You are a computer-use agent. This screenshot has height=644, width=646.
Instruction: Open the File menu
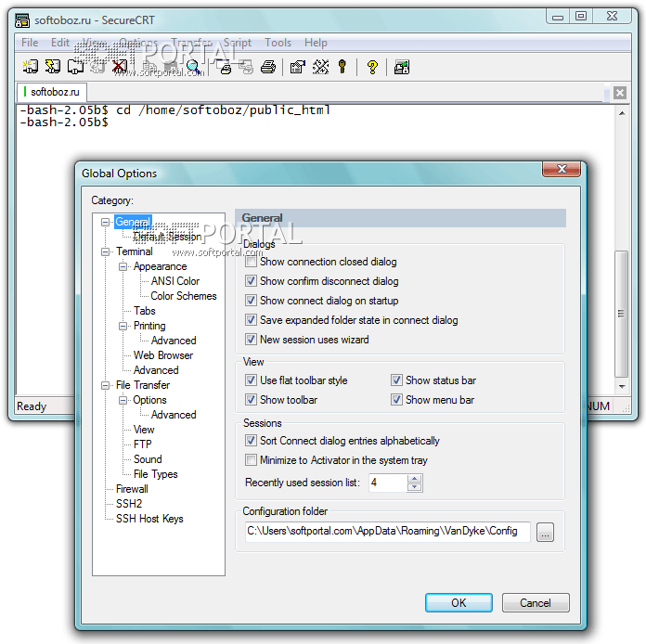pos(30,43)
